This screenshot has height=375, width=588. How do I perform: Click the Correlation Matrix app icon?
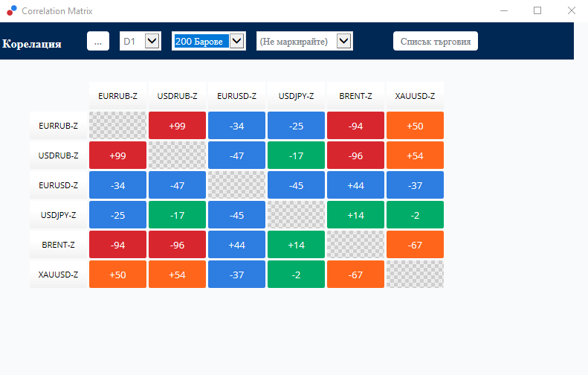tap(12, 10)
